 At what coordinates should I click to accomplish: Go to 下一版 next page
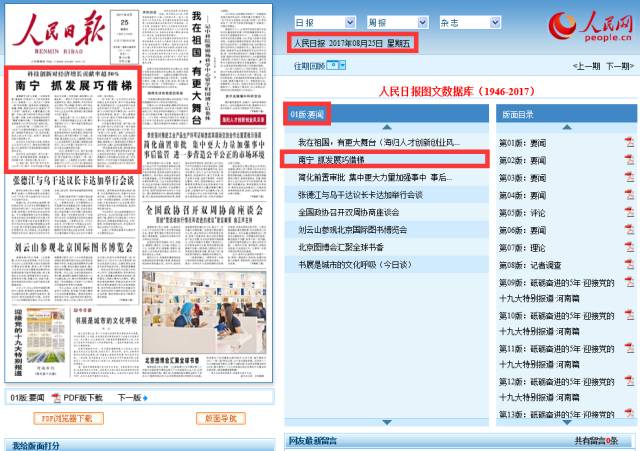133,398
